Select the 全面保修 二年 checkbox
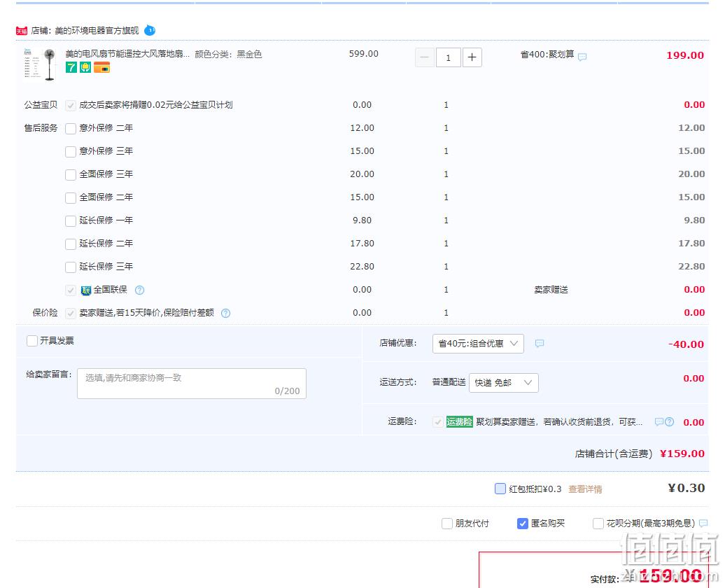This screenshot has height=588, width=725. tap(71, 198)
